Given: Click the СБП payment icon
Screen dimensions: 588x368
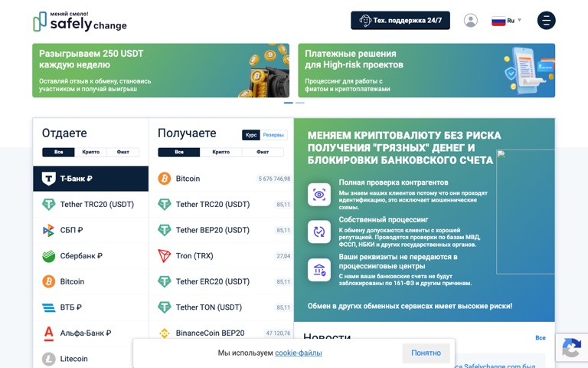Looking at the screenshot, I should coord(49,230).
